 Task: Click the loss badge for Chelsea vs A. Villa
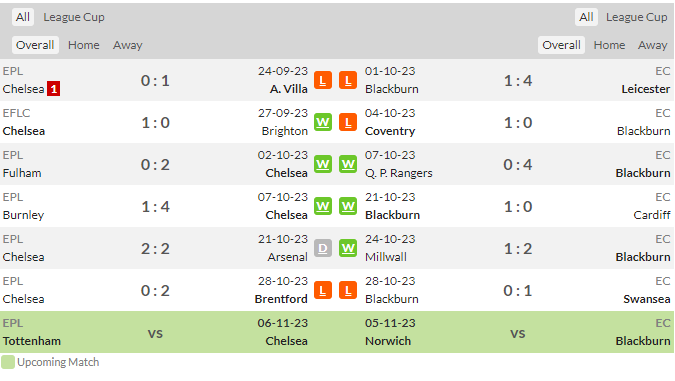point(323,81)
